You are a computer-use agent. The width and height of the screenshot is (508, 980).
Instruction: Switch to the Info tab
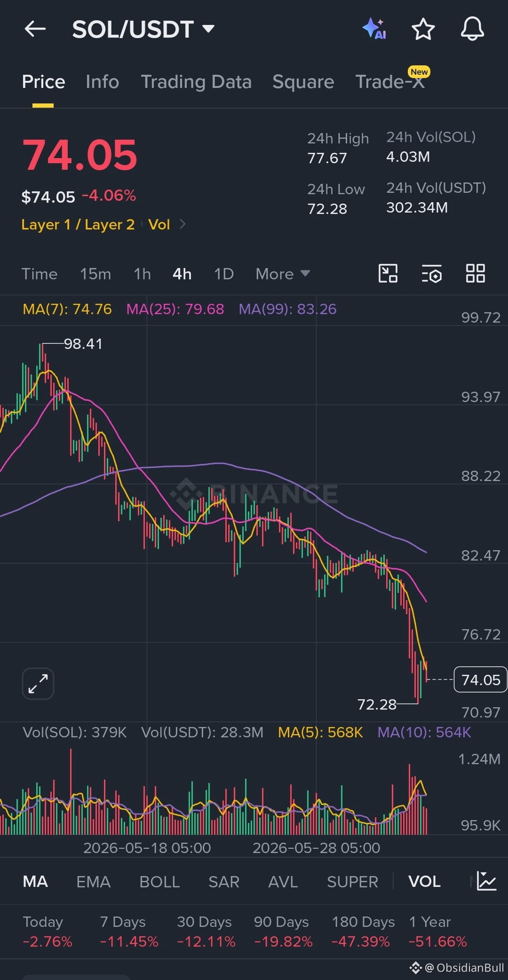coord(102,82)
